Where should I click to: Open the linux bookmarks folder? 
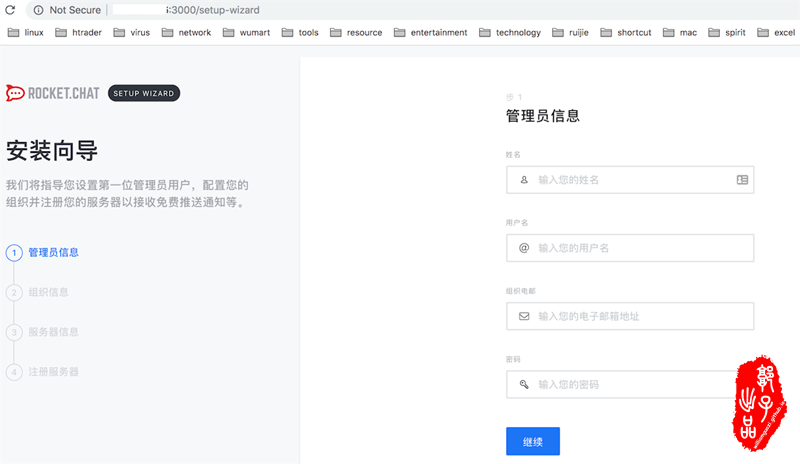click(26, 33)
